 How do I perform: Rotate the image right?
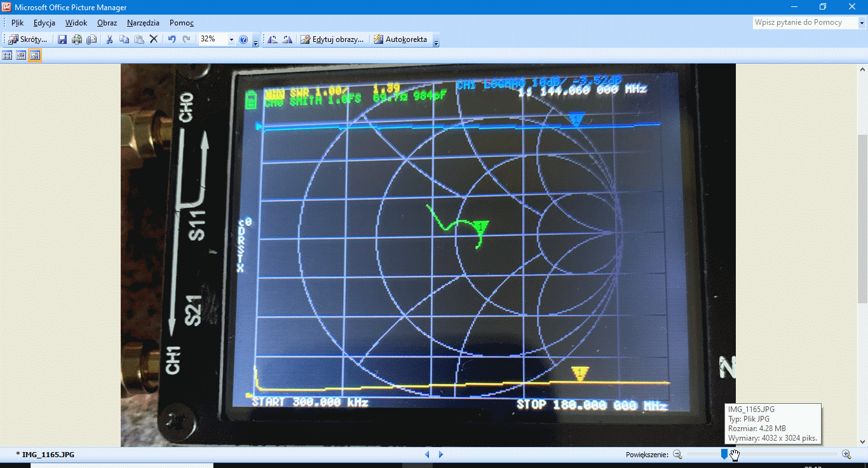287,39
